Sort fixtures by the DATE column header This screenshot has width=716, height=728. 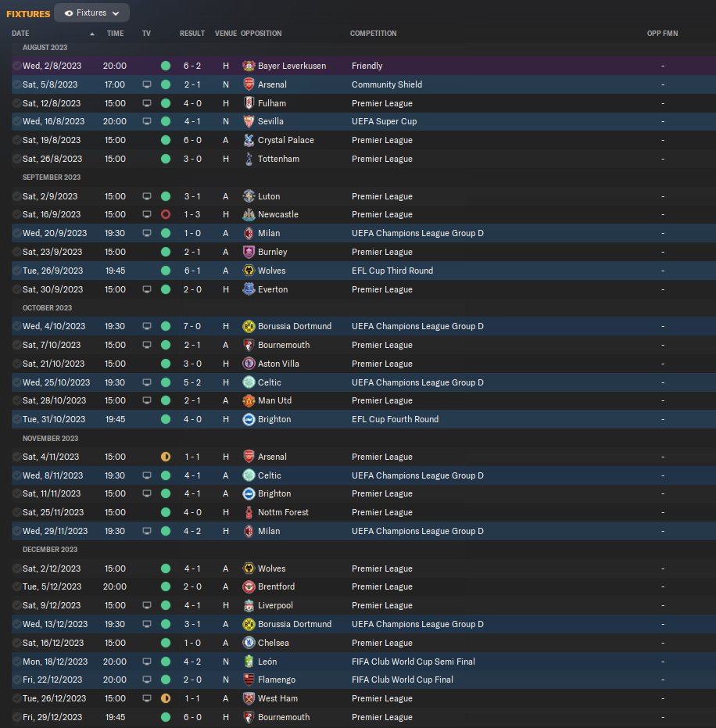pyautogui.click(x=20, y=34)
